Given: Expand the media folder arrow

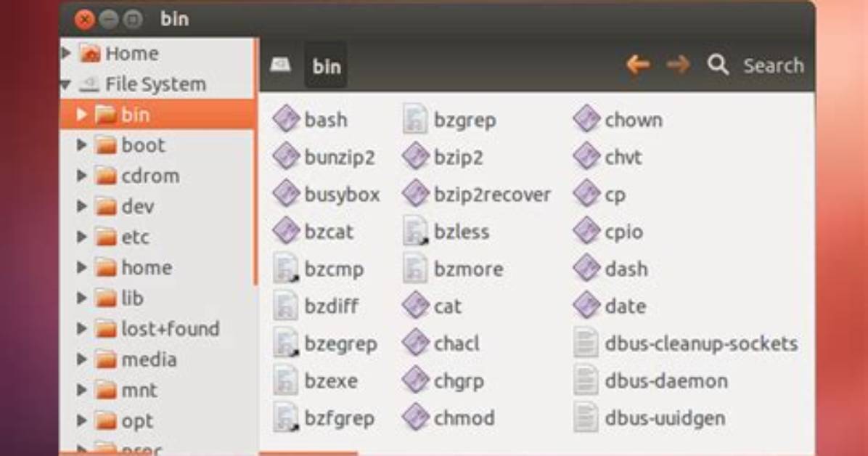Looking at the screenshot, I should [82, 359].
